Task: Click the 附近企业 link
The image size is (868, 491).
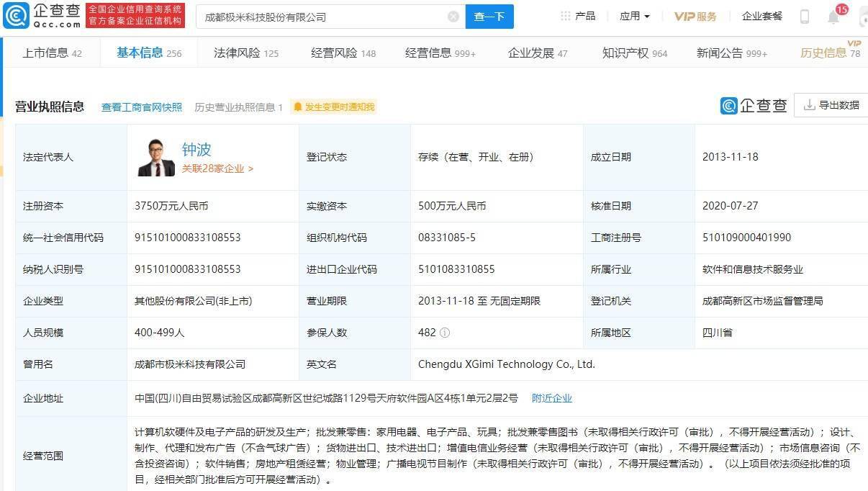Action: tap(552, 398)
